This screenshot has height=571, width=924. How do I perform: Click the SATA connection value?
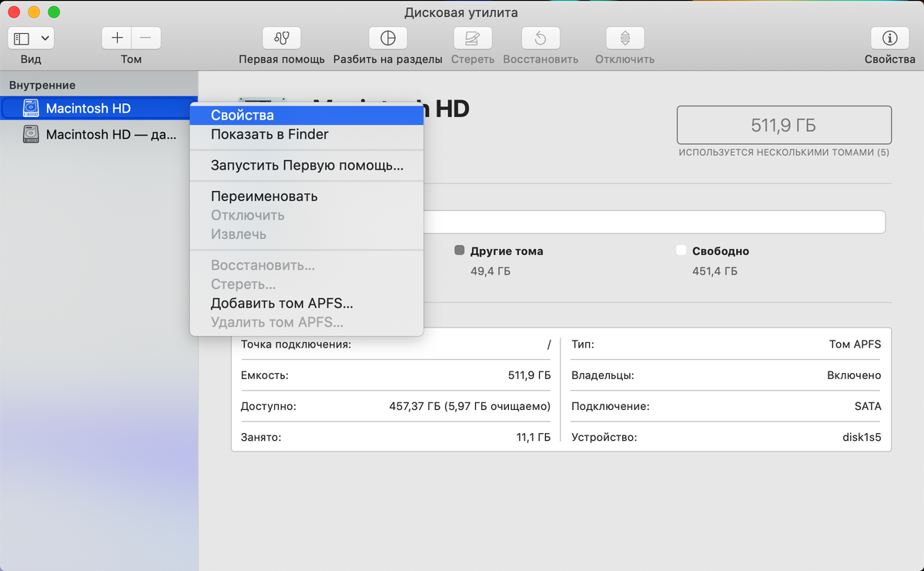(867, 406)
